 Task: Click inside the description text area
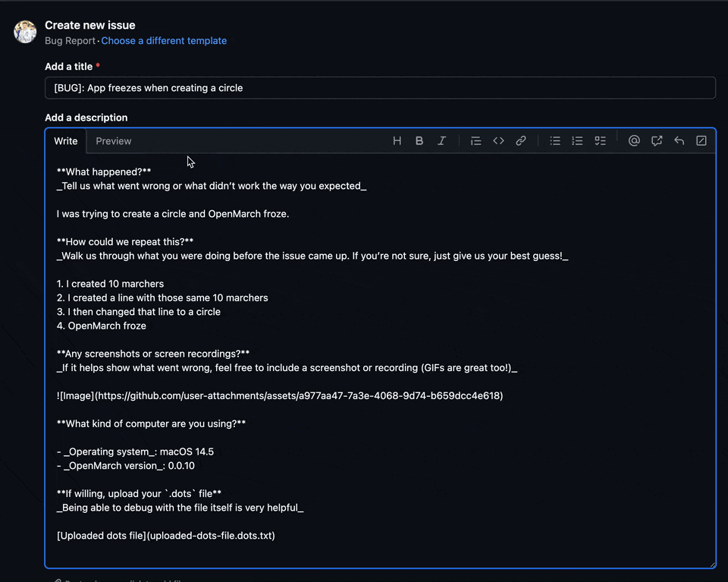(x=380, y=360)
